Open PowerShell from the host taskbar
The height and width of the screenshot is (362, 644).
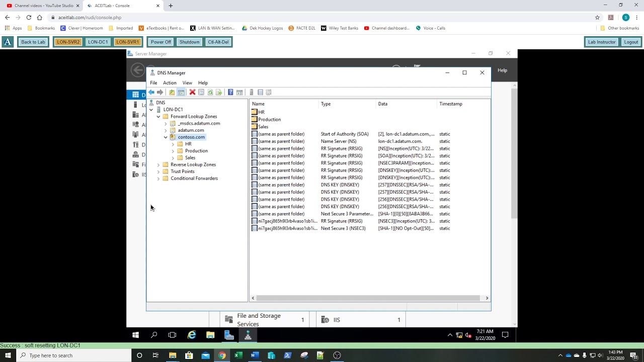click(x=288, y=355)
